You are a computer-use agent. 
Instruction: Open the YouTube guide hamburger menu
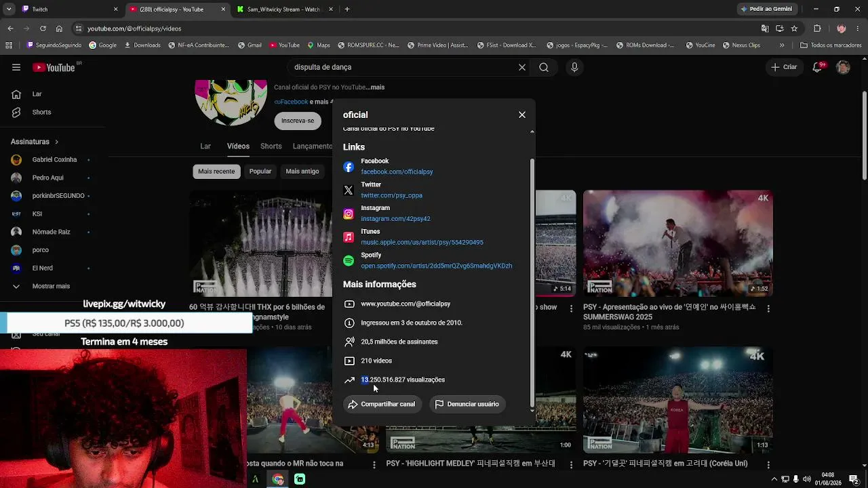click(x=16, y=67)
